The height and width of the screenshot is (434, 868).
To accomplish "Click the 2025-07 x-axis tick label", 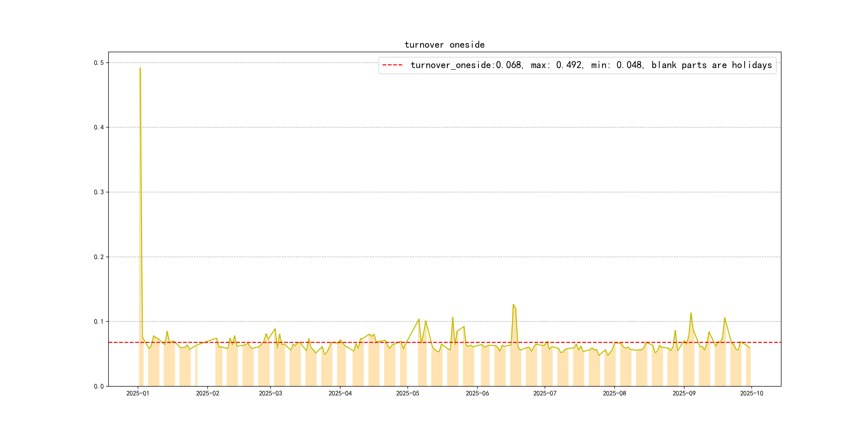I will (x=545, y=393).
